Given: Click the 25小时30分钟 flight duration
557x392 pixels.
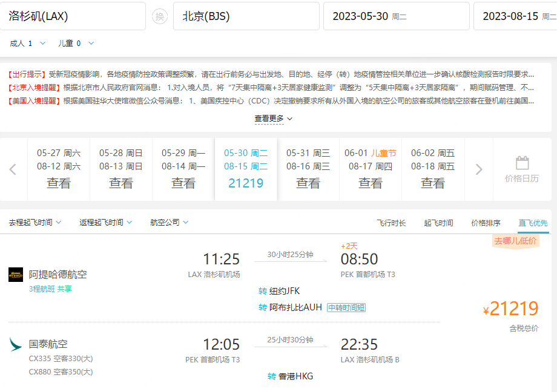Looking at the screenshot, I should click(x=290, y=340).
